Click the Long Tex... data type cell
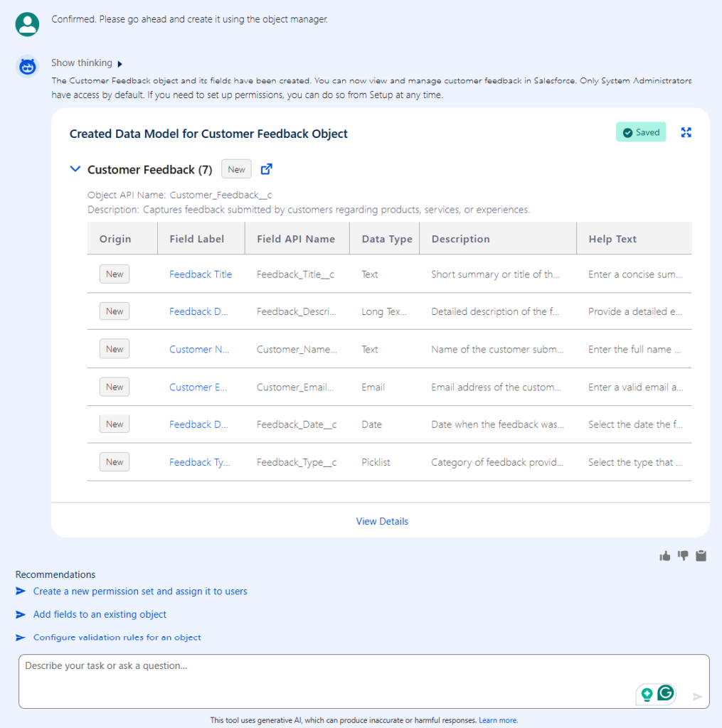The image size is (722, 728). pyautogui.click(x=384, y=311)
